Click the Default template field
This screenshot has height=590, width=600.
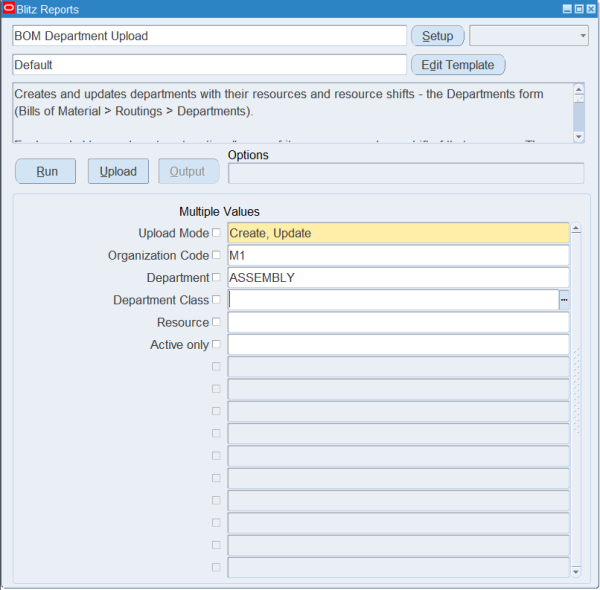click(209, 65)
